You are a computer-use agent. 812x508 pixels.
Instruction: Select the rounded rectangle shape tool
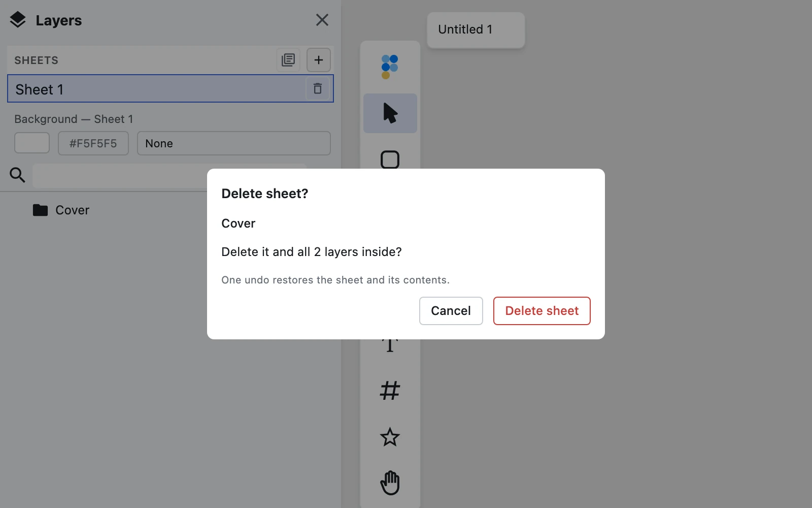[390, 159]
